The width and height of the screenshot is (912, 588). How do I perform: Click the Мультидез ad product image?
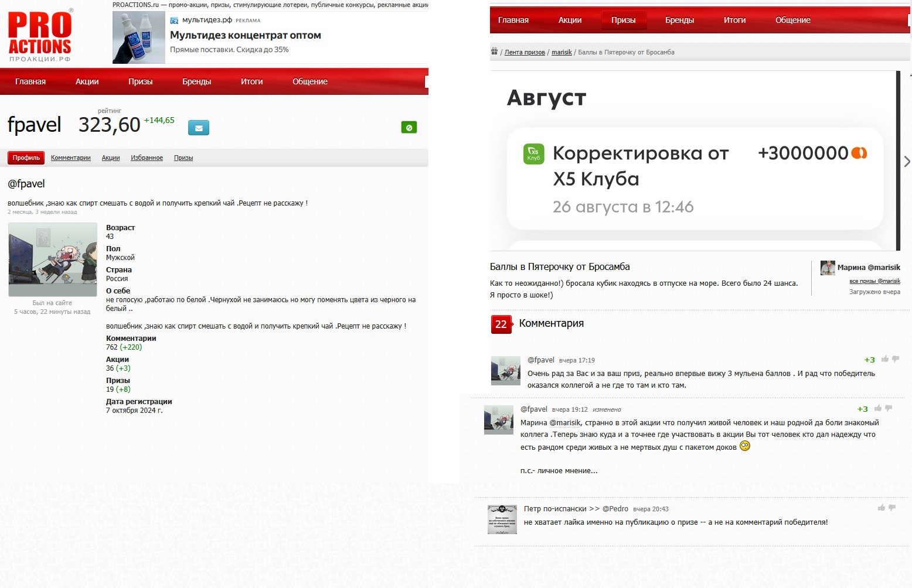139,37
